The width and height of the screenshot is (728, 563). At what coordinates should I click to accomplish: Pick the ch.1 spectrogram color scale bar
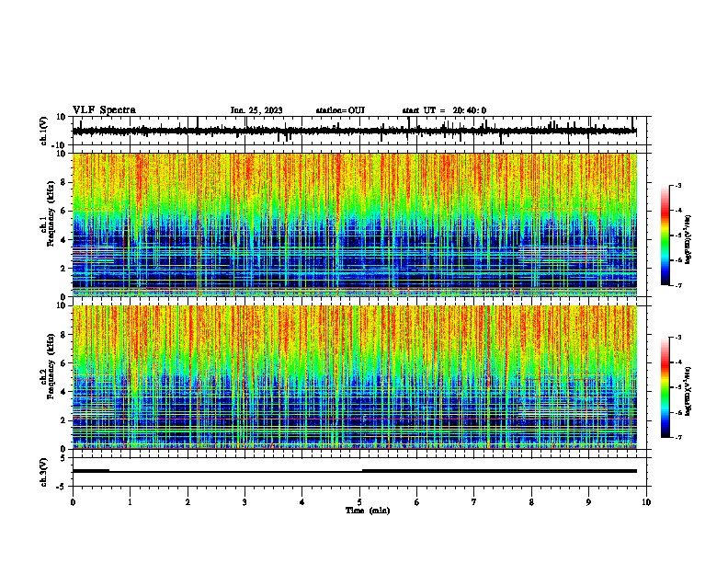[x=665, y=236]
